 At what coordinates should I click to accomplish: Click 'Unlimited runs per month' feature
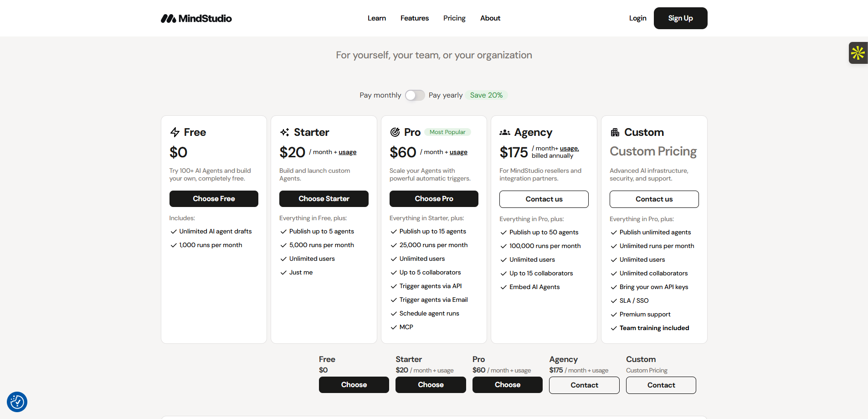coord(657,246)
